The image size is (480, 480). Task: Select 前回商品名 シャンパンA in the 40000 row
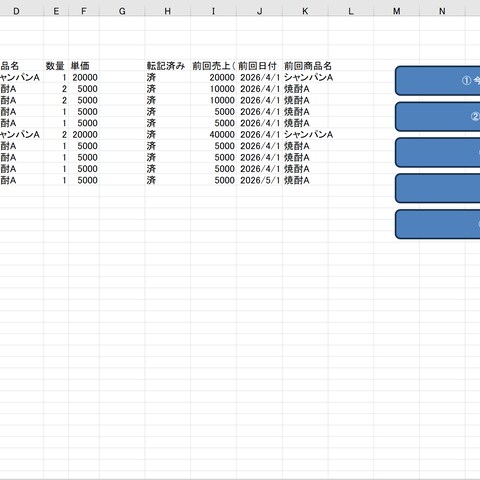point(305,134)
